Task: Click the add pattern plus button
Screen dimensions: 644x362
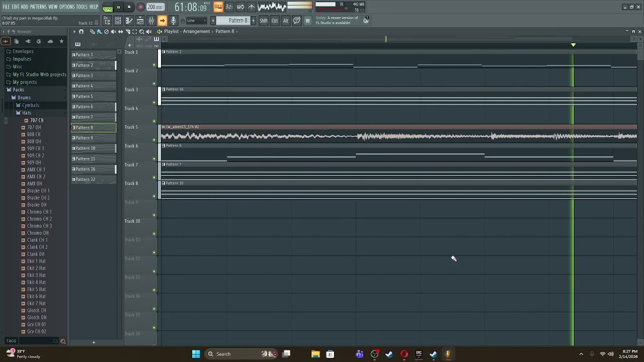Action: tap(253, 21)
